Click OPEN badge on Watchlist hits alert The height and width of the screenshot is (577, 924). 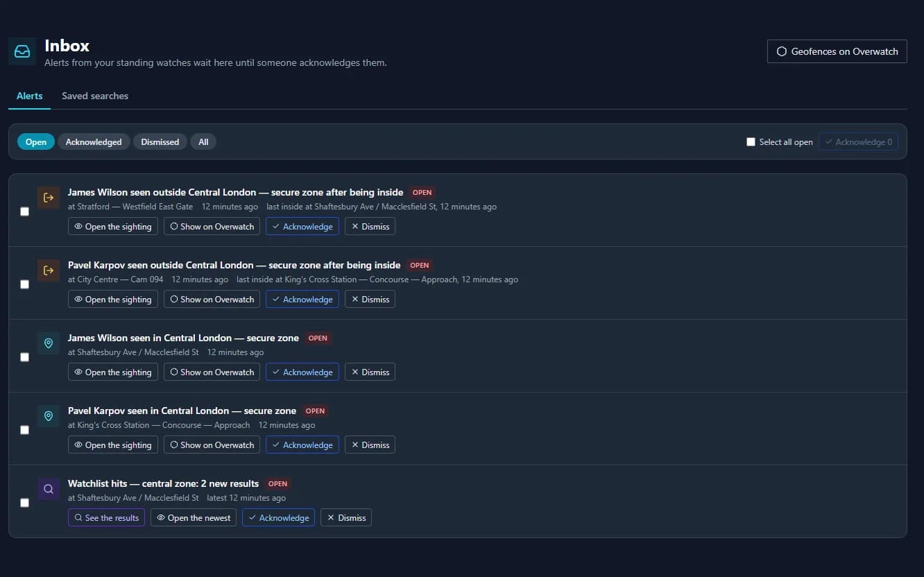[x=277, y=484]
